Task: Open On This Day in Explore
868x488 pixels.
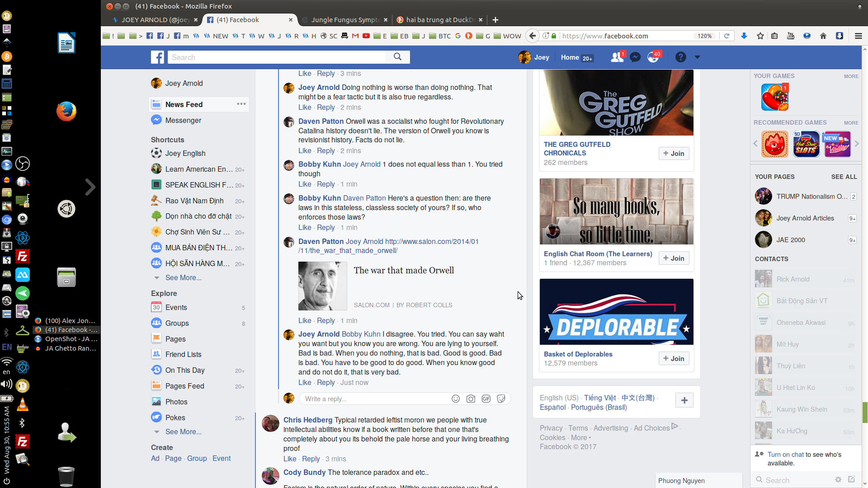Action: (x=185, y=370)
